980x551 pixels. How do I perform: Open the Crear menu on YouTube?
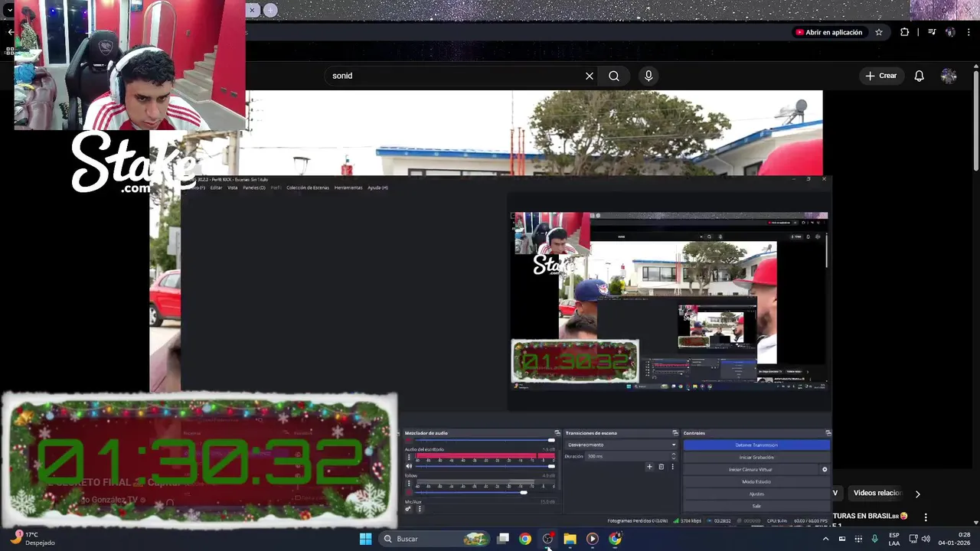tap(880, 76)
